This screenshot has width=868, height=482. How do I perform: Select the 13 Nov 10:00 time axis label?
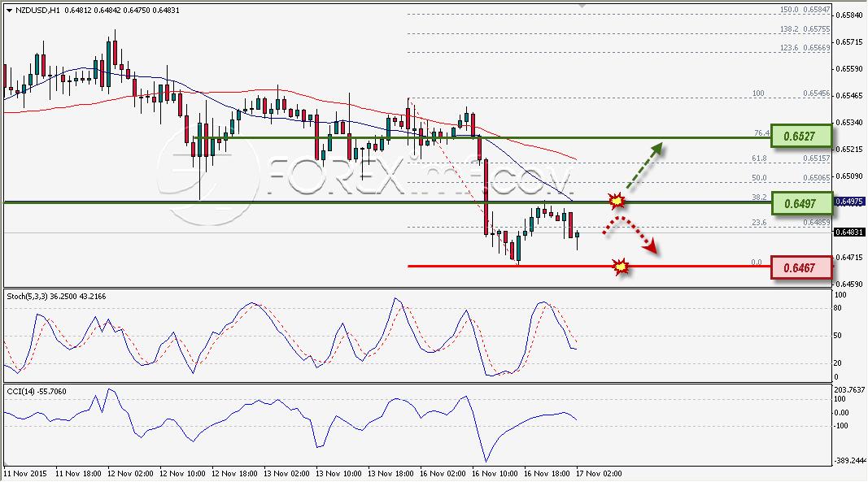(338, 474)
